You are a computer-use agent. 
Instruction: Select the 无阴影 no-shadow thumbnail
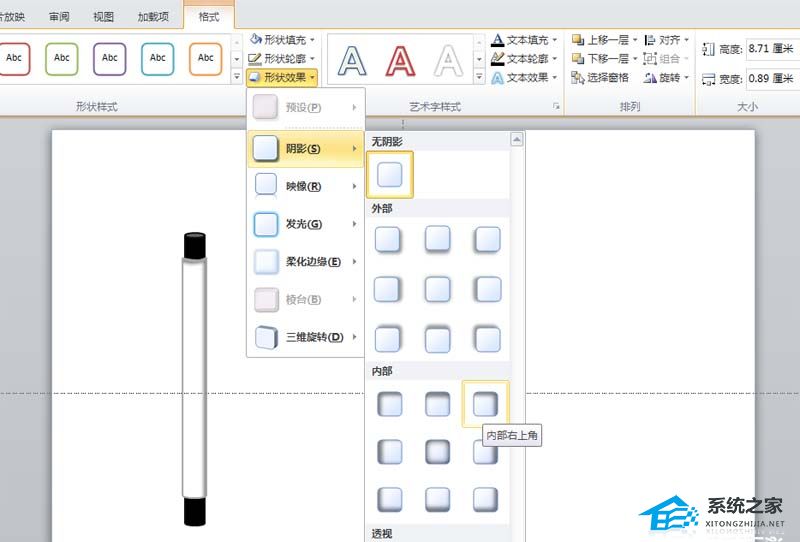click(390, 175)
